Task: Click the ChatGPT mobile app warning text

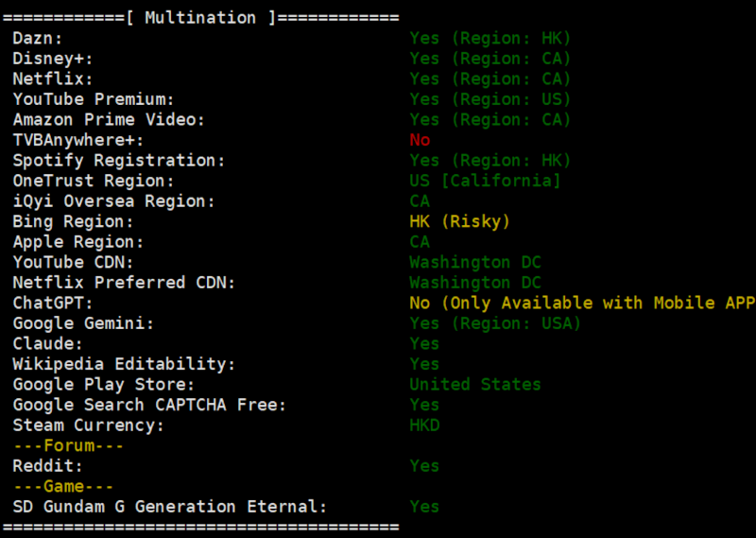Action: (582, 303)
